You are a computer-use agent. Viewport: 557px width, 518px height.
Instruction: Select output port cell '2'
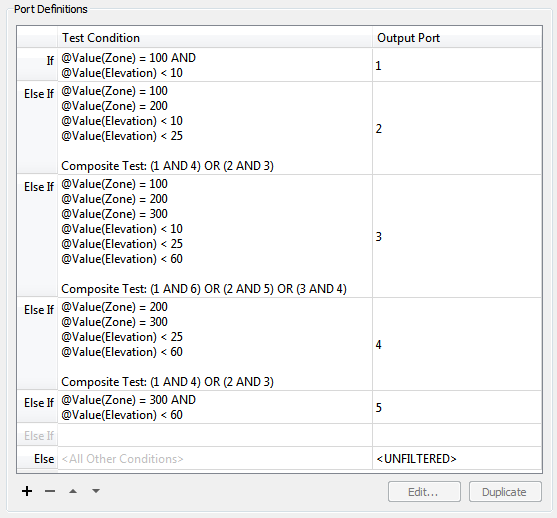(457, 128)
